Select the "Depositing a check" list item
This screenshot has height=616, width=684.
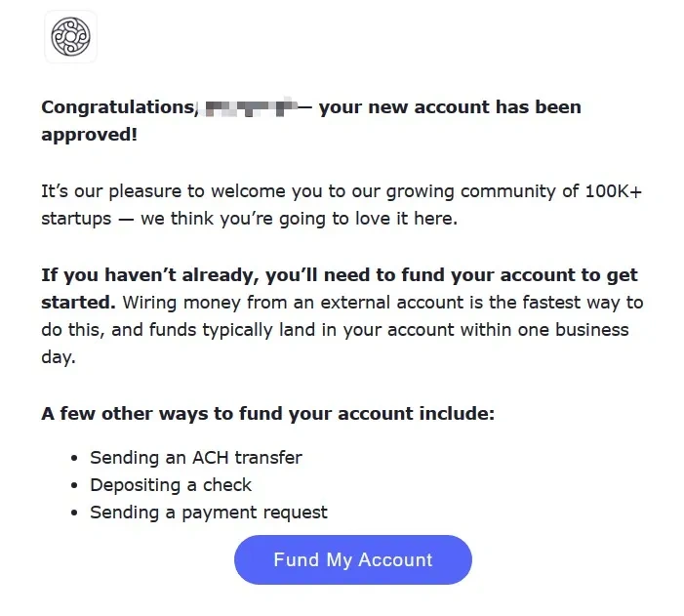(x=171, y=484)
